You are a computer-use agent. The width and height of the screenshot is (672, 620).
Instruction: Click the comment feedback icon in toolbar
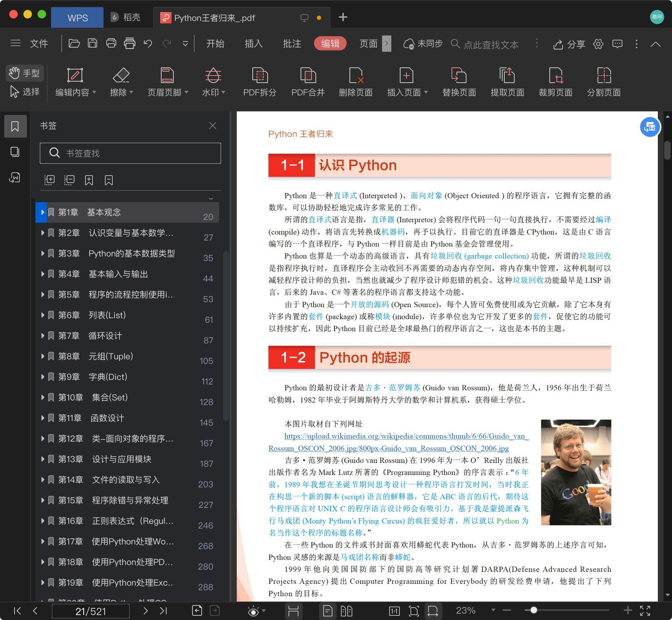pos(617,44)
